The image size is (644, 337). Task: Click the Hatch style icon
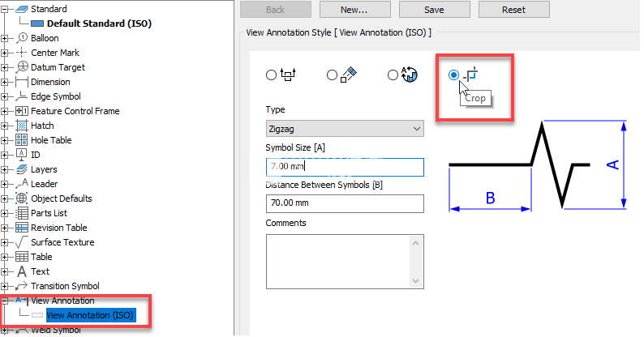tap(22, 126)
